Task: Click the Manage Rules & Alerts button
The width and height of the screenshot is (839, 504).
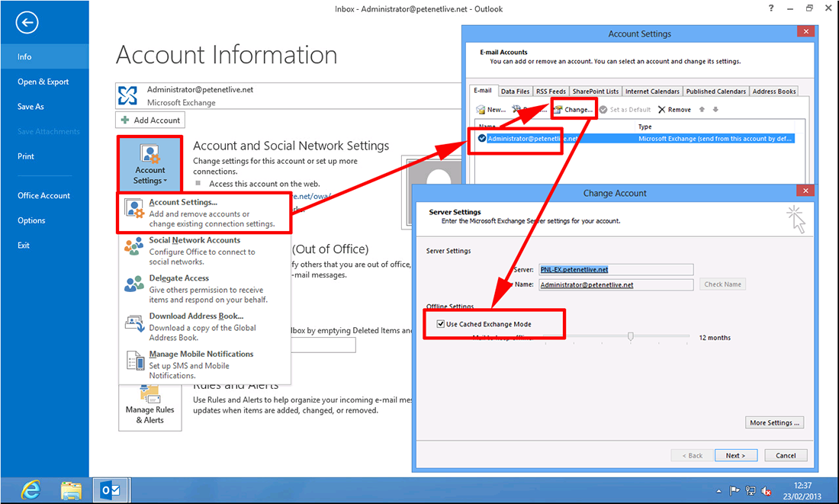Action: click(149, 408)
